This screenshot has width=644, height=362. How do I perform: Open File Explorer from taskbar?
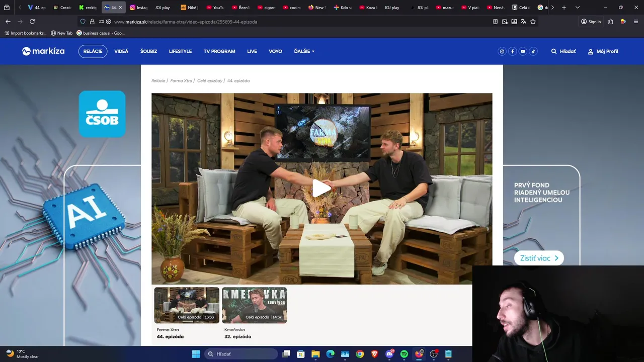click(x=315, y=354)
